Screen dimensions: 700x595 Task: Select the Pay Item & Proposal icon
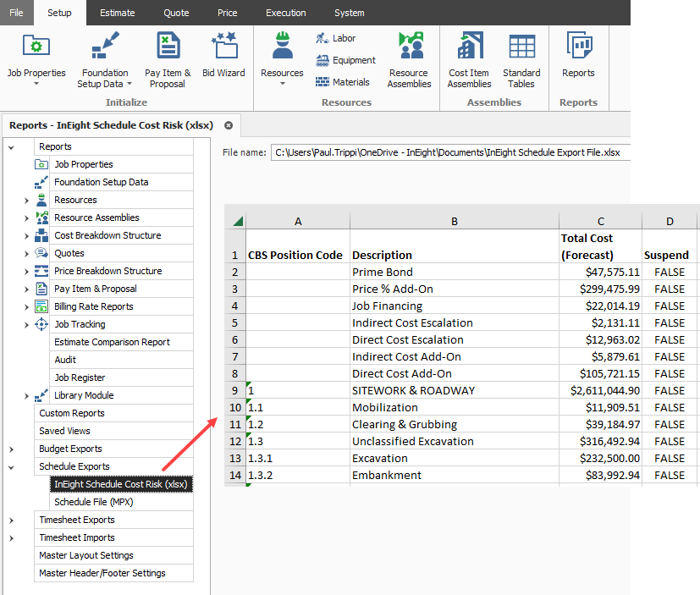click(x=167, y=46)
